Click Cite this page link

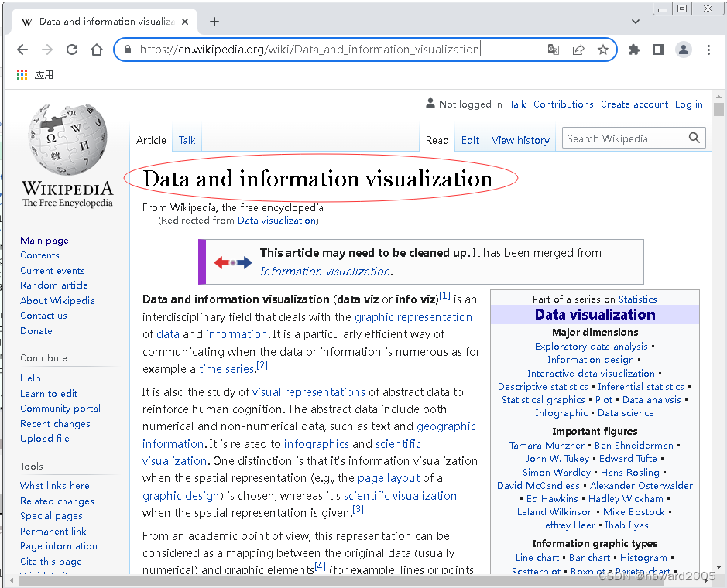(51, 562)
